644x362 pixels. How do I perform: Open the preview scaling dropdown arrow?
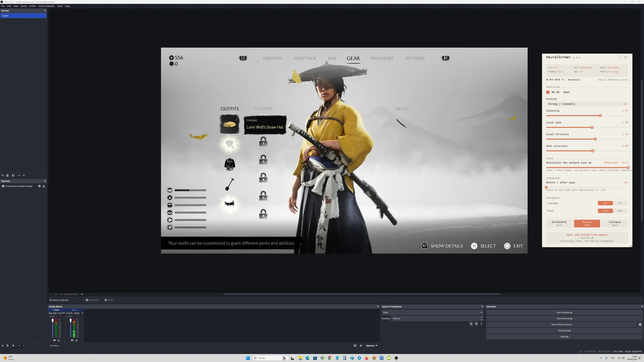coord(82,294)
